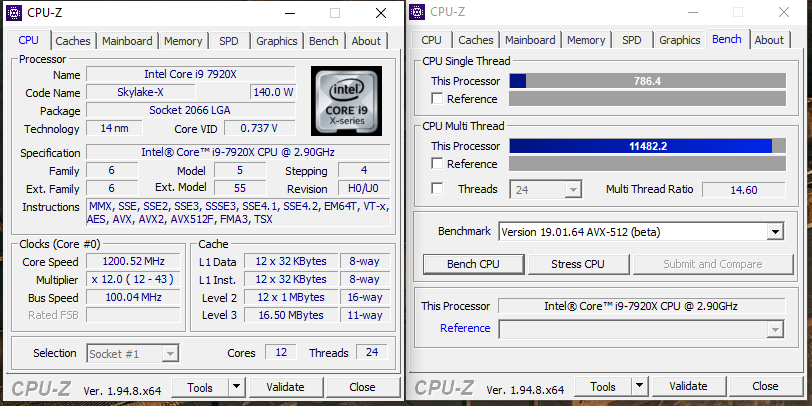The width and height of the screenshot is (812, 406).
Task: Click the Stress CPU button
Action: pos(578,264)
